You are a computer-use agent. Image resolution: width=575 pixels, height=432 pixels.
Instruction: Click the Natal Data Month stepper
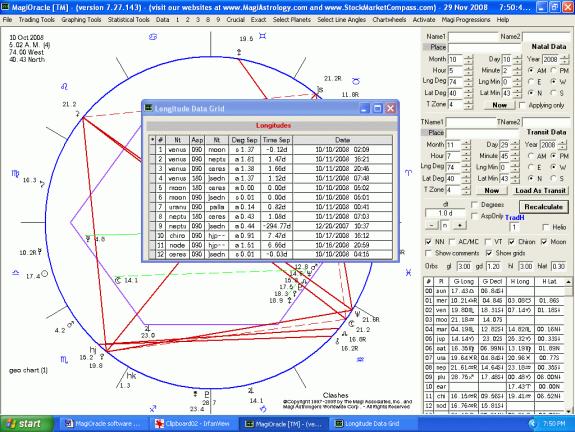468,59
